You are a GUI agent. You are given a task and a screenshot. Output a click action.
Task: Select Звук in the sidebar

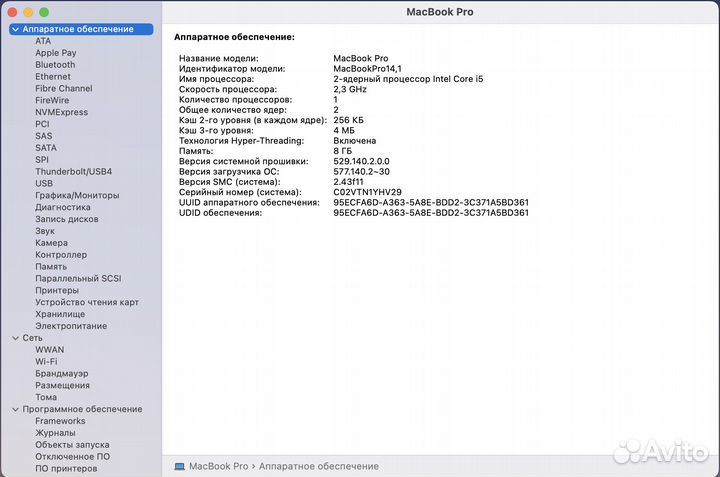tap(45, 231)
